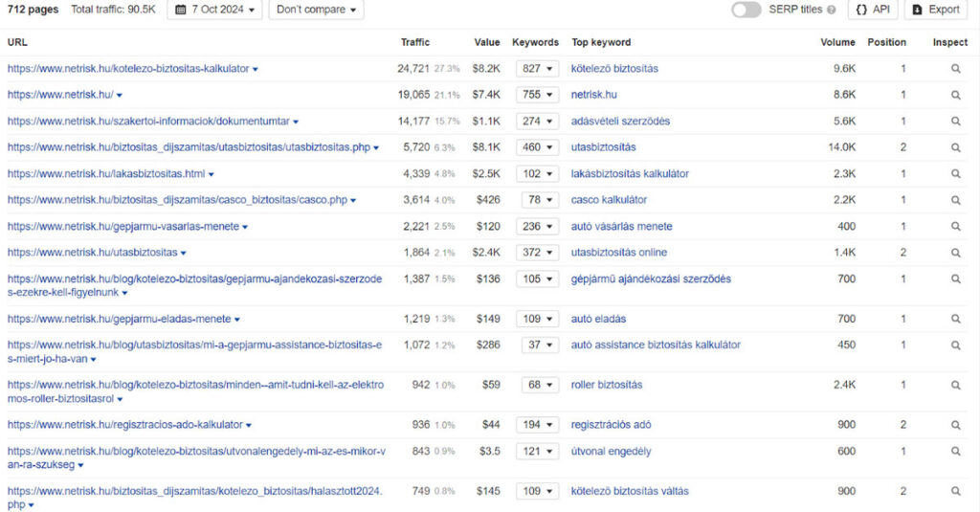Open the dokumentumtar URL link

coord(148,122)
